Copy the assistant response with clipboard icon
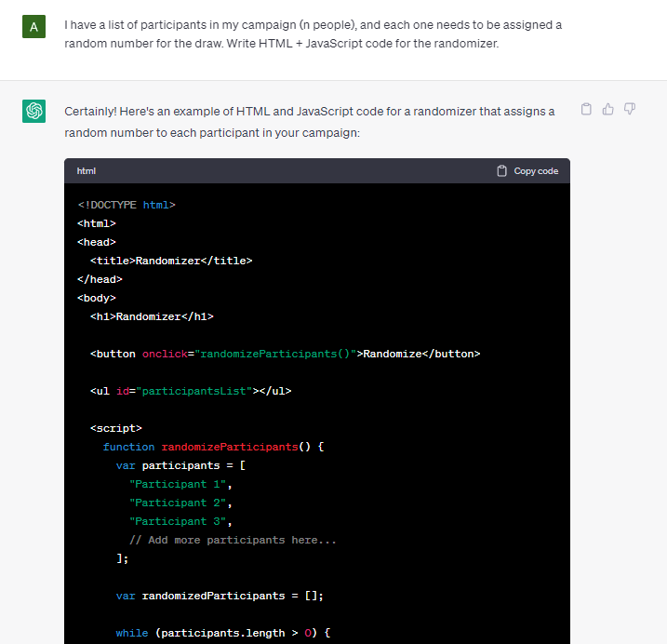The image size is (667, 644). point(586,110)
